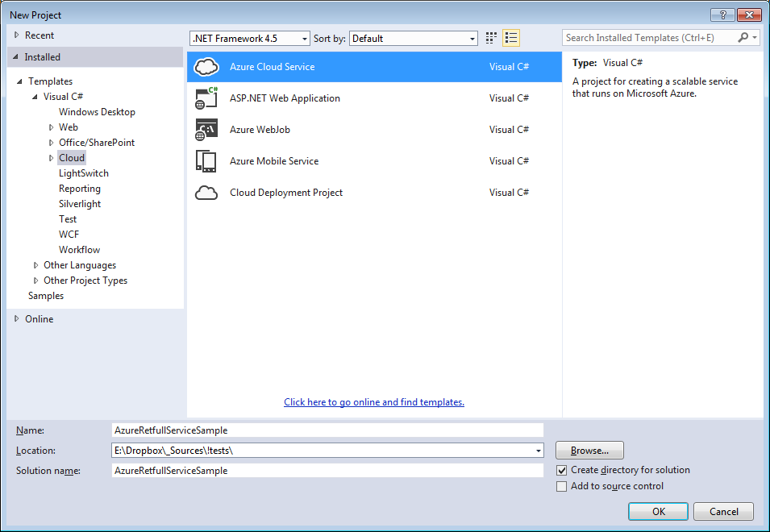The height and width of the screenshot is (532, 770).
Task: Click the Azure WebJob console icon
Action: (x=206, y=130)
